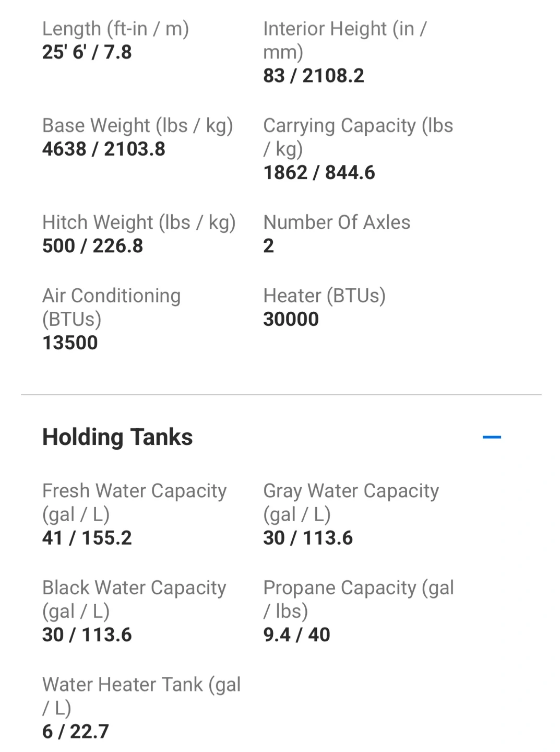Click the Fresh Water Capacity label
This screenshot has height=752, width=560.
(134, 502)
